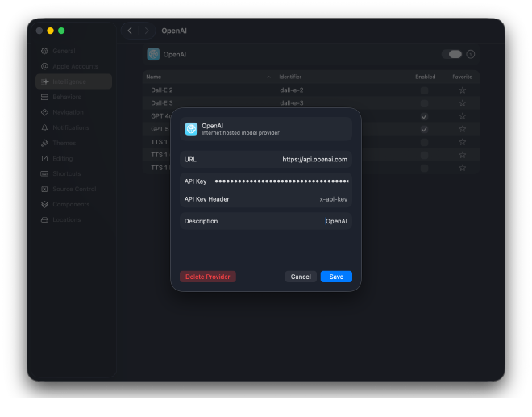Enable checkbox in third TTS 1 row
This screenshot has height=417, width=532.
(424, 168)
